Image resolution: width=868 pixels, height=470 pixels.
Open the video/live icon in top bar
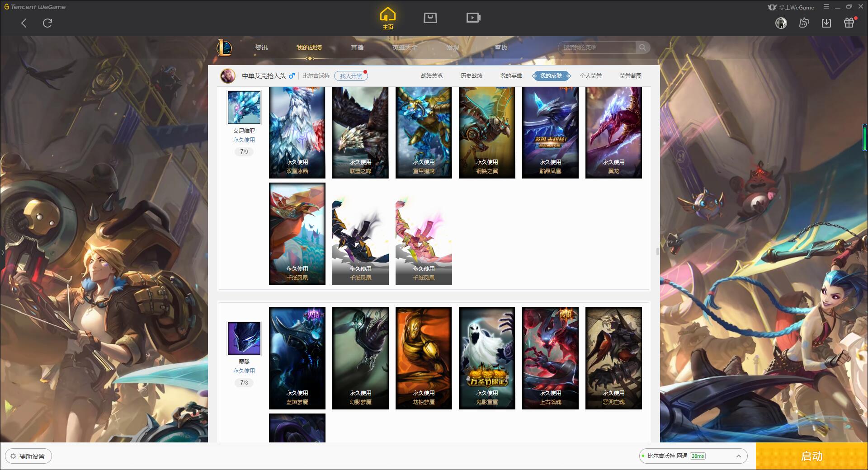(473, 18)
